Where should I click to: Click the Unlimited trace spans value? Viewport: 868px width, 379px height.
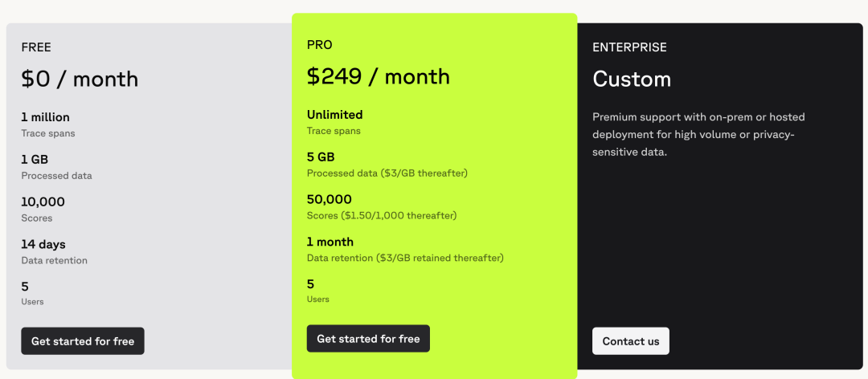point(334,115)
